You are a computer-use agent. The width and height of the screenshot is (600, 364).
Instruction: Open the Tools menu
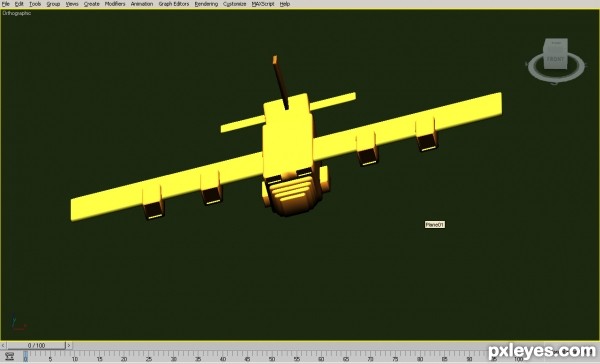pos(35,4)
